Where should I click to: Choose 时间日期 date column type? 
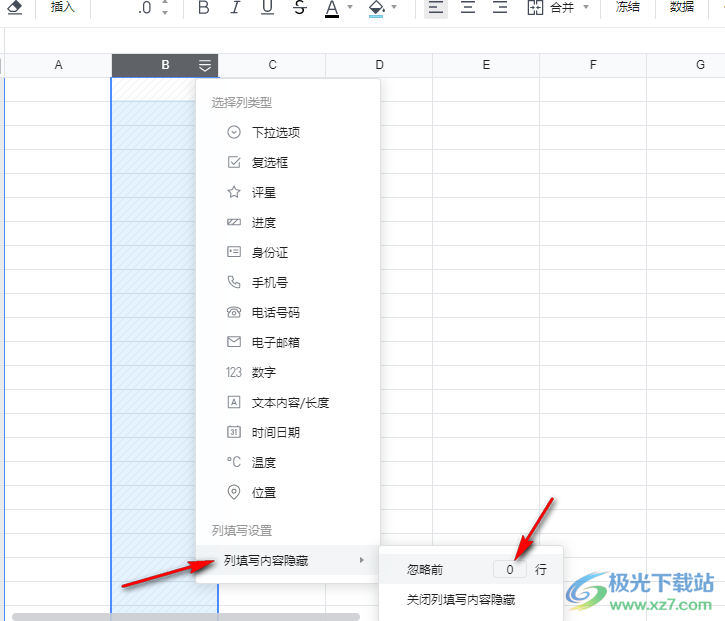tap(288, 433)
